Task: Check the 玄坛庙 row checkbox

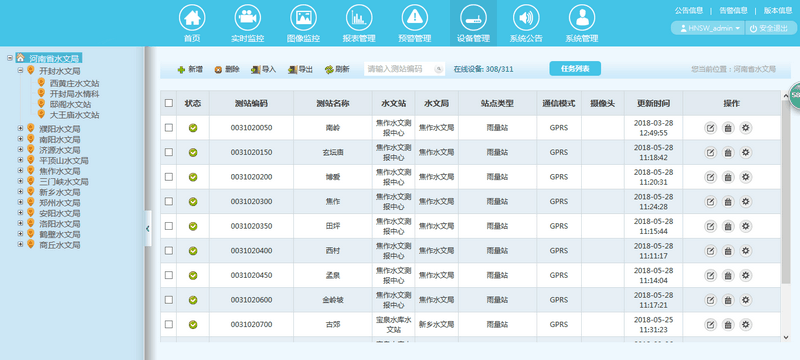Action: 169,152
